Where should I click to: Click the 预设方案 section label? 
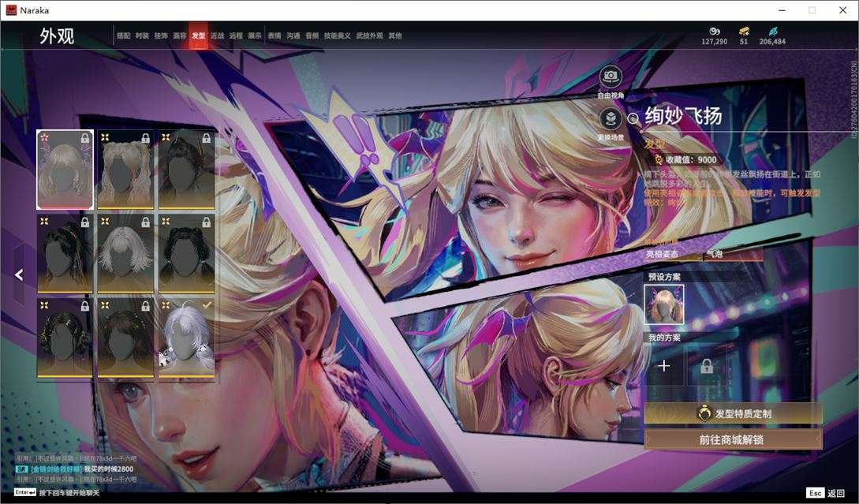click(664, 277)
